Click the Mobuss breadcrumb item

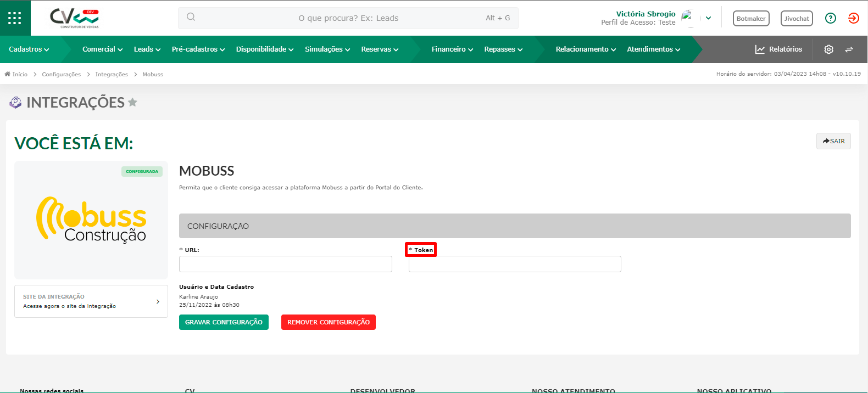153,74
